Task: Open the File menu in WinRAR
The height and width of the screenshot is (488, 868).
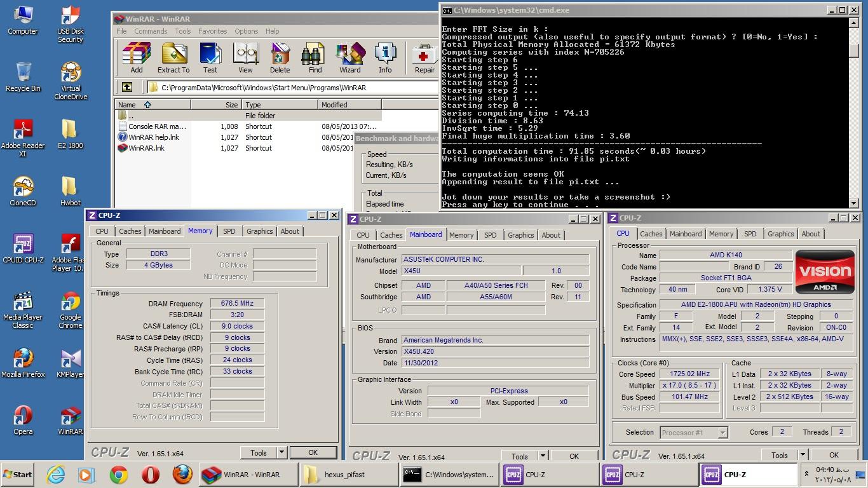Action: (x=121, y=31)
